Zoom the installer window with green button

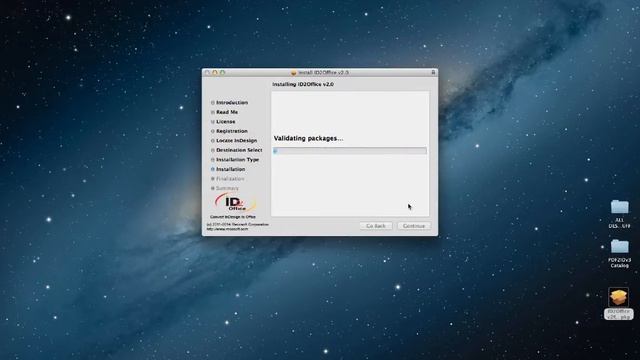(222, 73)
